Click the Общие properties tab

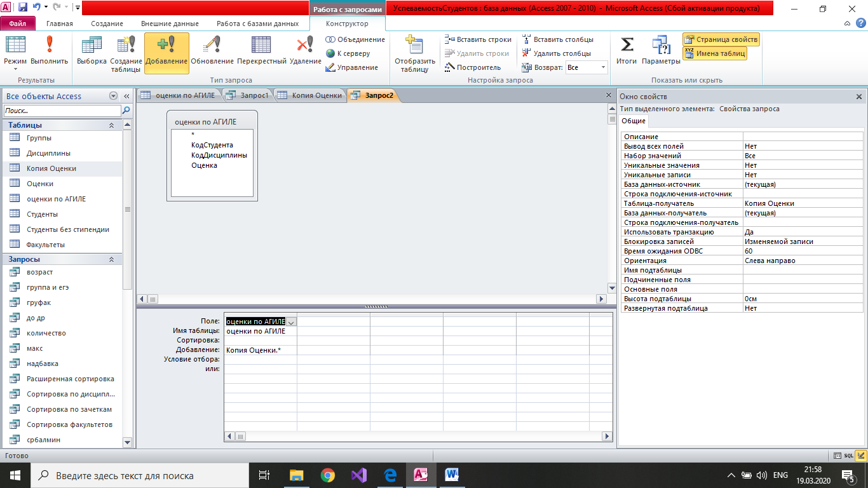click(634, 121)
